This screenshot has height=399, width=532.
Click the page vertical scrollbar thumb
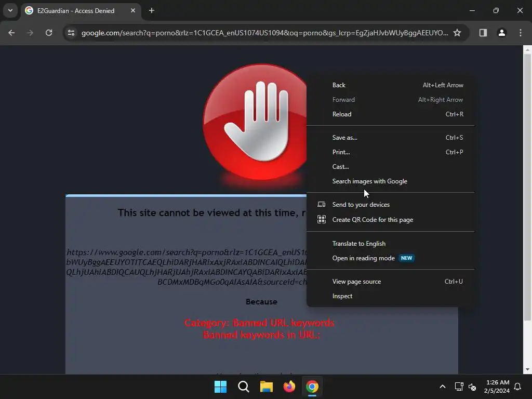(527, 187)
